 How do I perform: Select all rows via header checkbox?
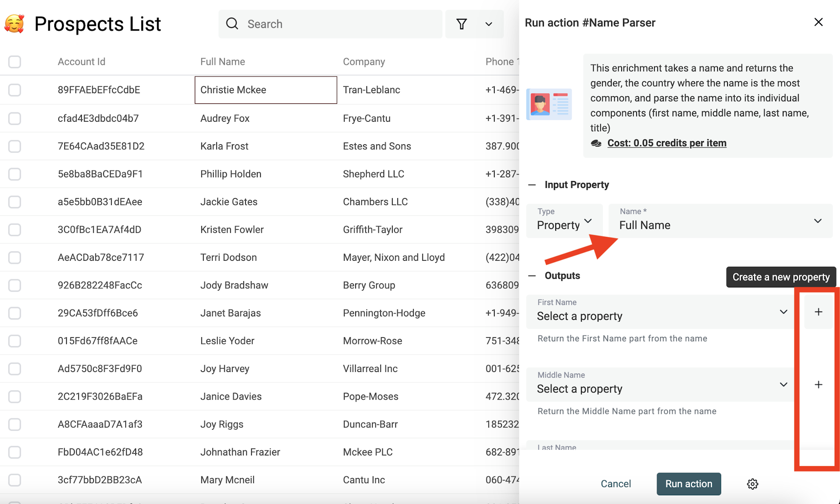coord(14,62)
